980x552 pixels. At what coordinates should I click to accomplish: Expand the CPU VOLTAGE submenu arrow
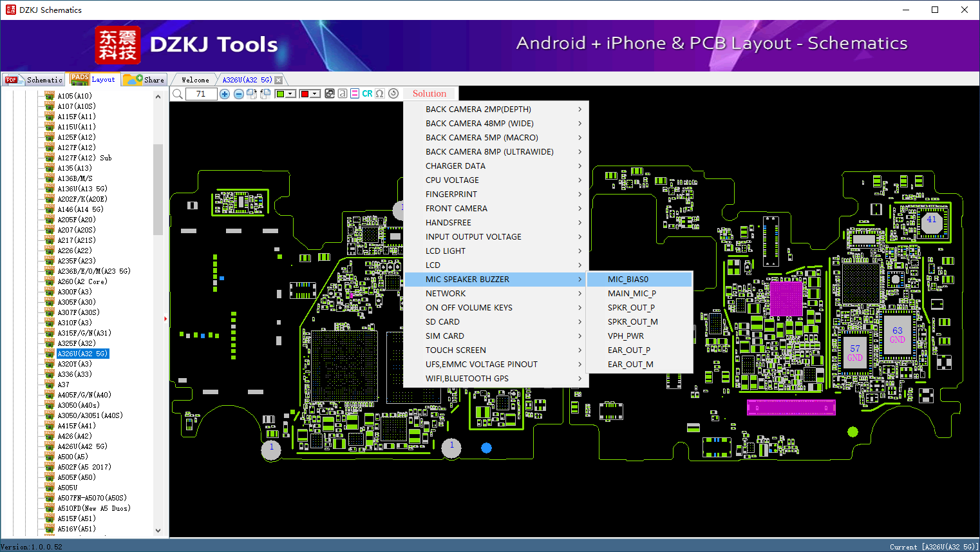pos(580,180)
